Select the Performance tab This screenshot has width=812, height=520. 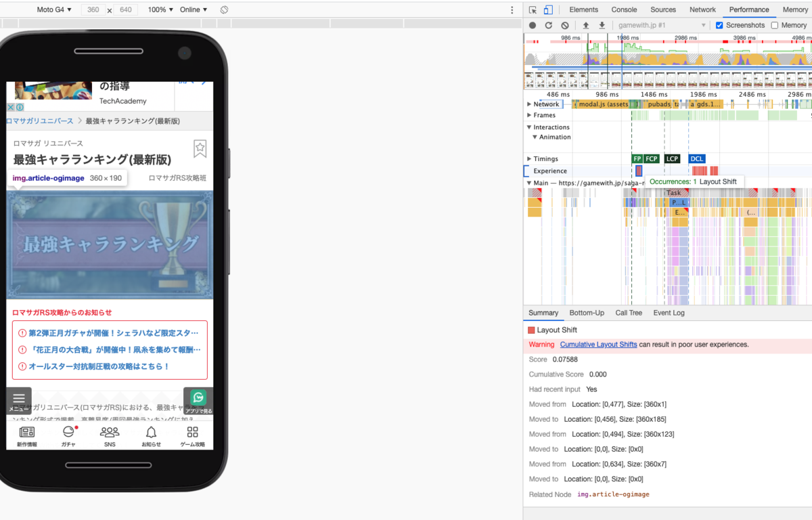(x=749, y=9)
